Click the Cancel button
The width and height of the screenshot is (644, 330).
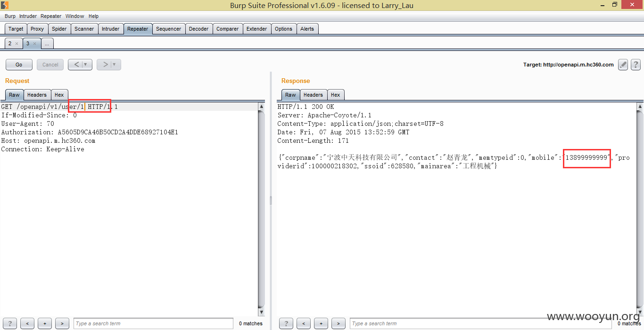50,65
